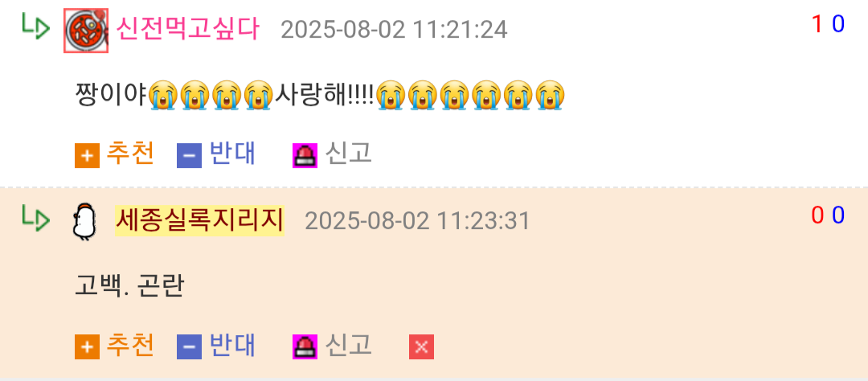Click the green reply arrow of first comment

click(x=36, y=26)
